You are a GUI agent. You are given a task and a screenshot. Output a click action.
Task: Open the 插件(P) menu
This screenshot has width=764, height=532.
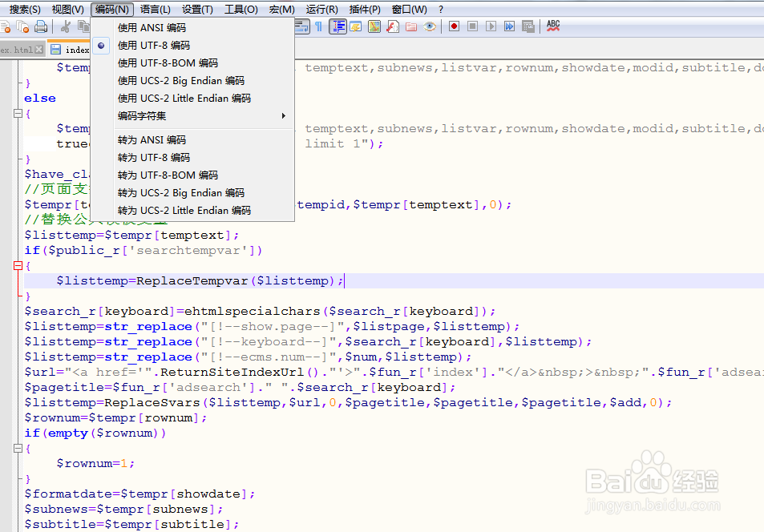(x=365, y=10)
